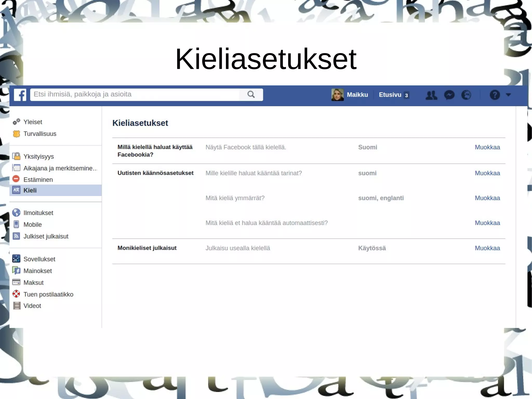Screen dimensions: 532x399
Task: Click the Maksut card icon
Action: 16,282
